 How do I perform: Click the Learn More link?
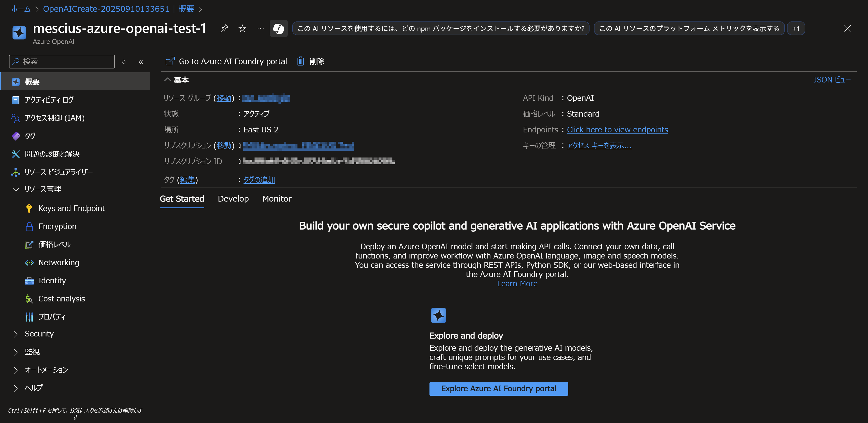click(517, 284)
